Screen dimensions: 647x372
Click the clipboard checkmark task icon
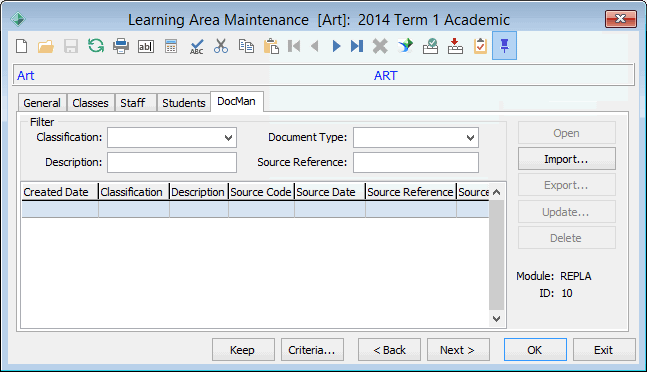pyautogui.click(x=480, y=46)
